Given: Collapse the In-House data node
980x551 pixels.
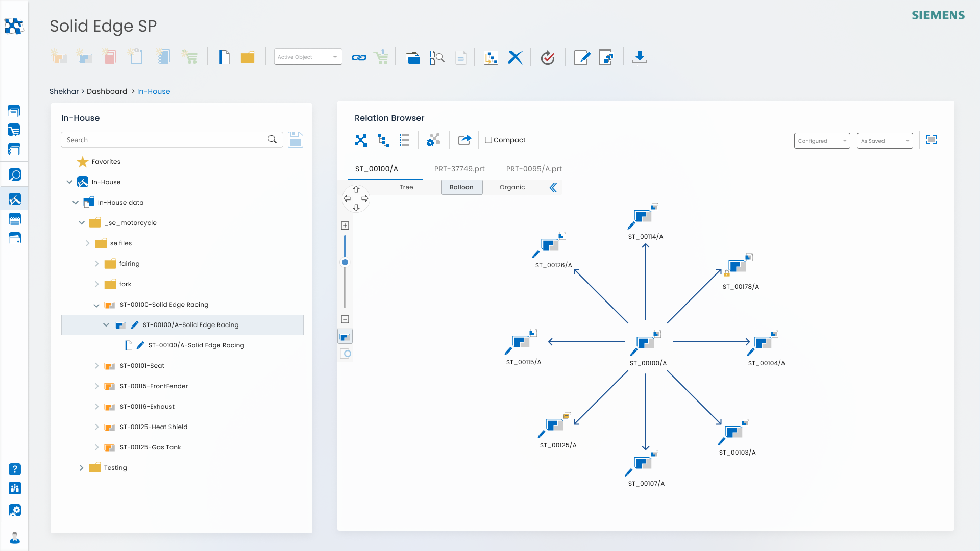Looking at the screenshot, I should pos(76,203).
